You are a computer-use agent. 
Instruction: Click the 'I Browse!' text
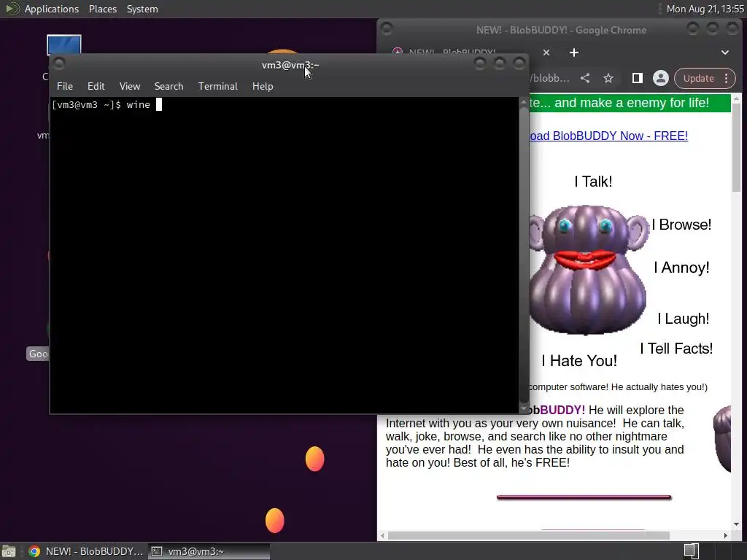click(x=681, y=225)
